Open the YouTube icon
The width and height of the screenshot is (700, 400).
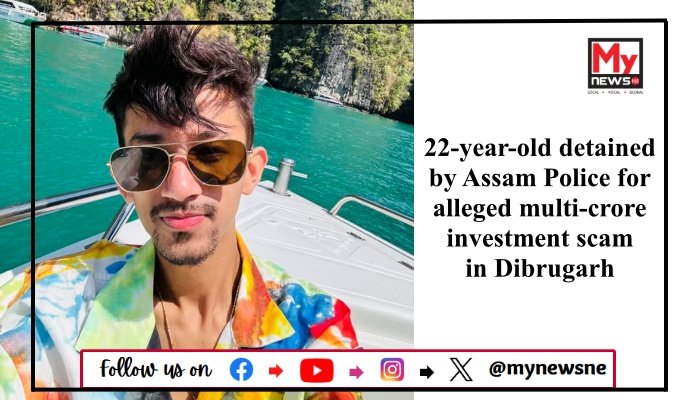click(x=317, y=371)
